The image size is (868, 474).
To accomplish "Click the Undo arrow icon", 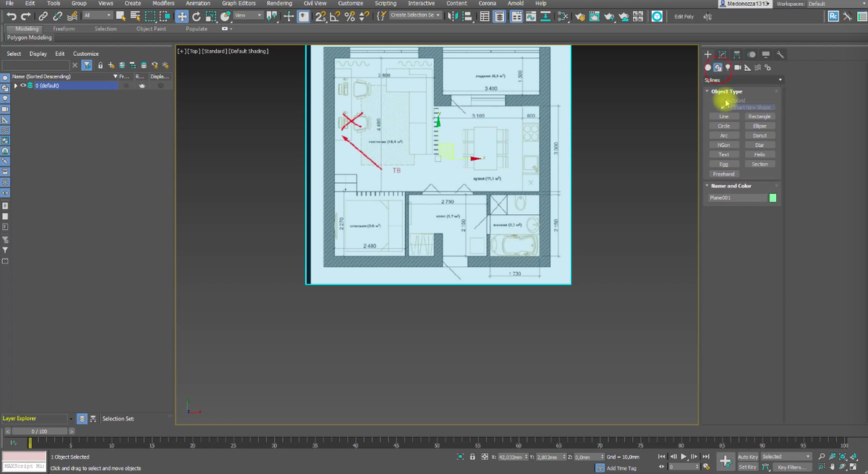I will (10, 16).
